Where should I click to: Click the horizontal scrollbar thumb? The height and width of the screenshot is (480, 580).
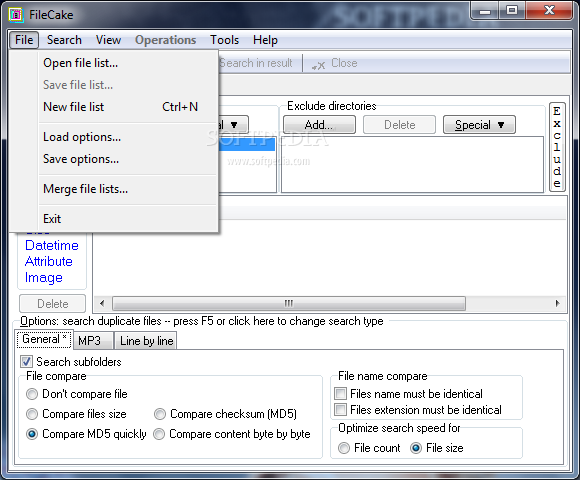coord(289,304)
